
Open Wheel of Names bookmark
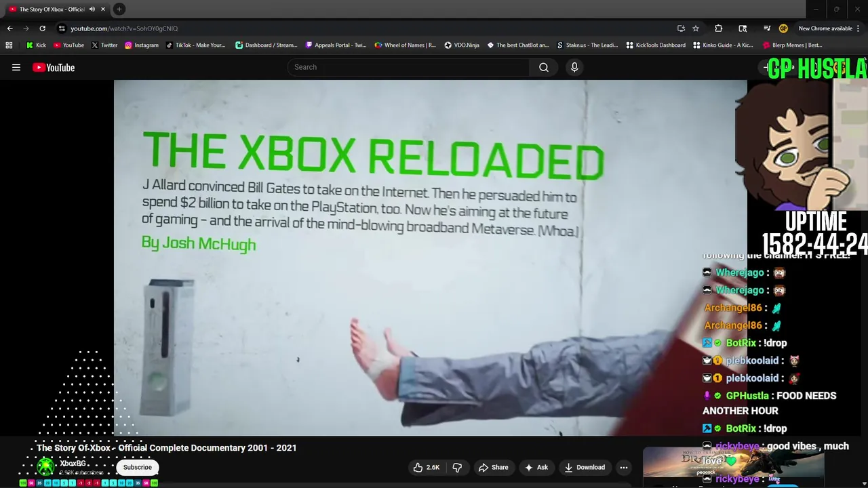405,45
